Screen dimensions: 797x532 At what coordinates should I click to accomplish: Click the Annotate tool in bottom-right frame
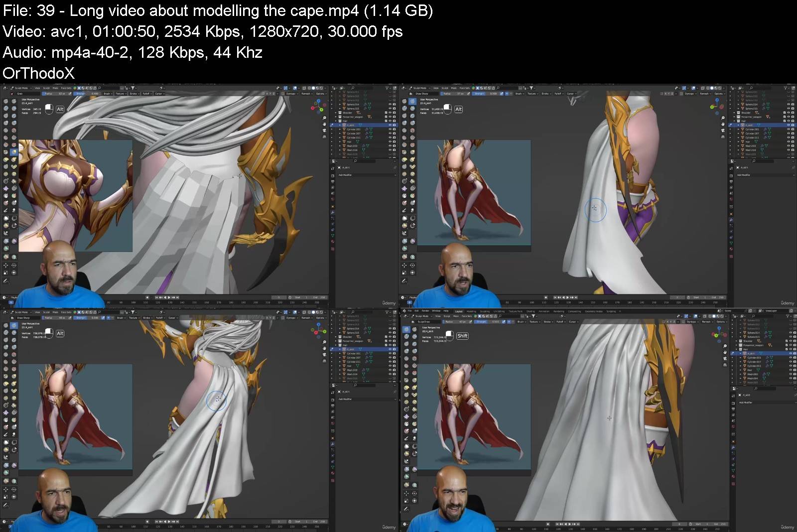[x=406, y=509]
